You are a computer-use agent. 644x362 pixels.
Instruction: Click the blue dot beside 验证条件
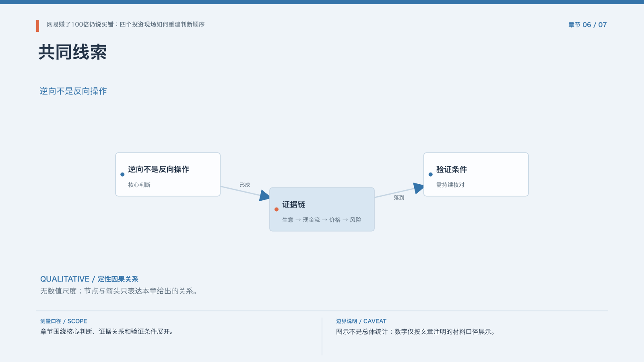(431, 175)
